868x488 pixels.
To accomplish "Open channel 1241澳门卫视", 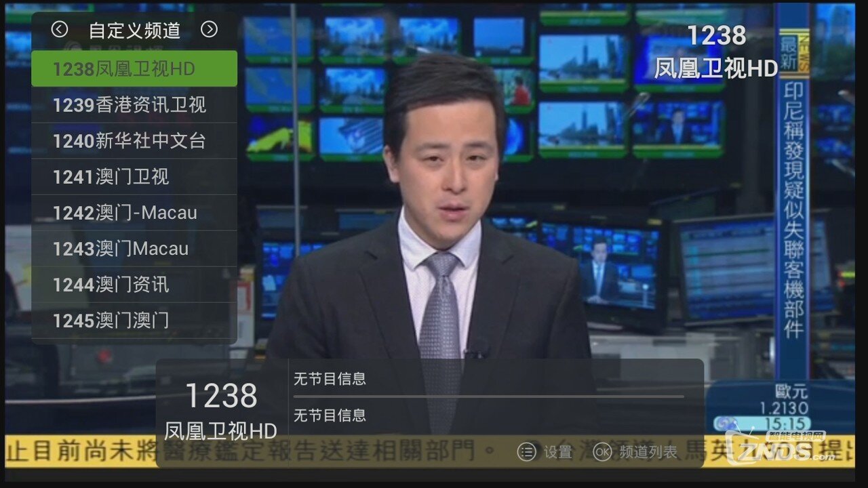I will (134, 176).
